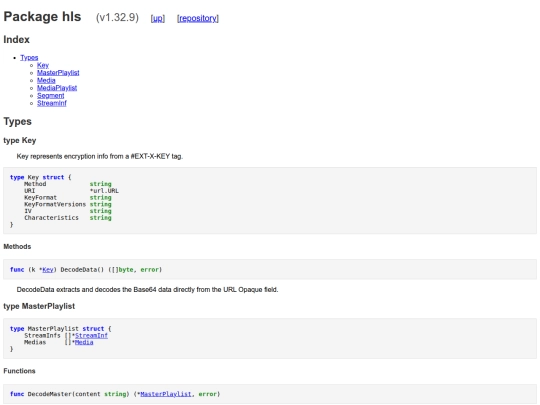Click the Medias field name

click(35, 342)
